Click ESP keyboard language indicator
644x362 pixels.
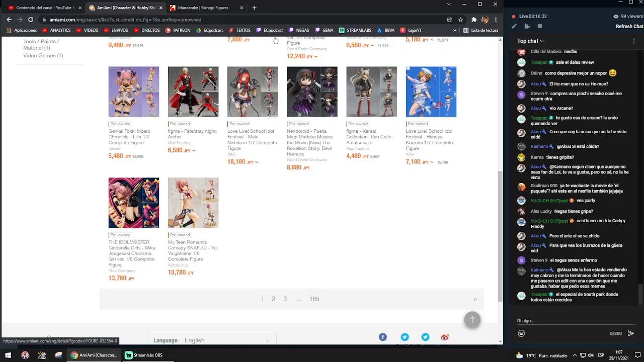601,355
